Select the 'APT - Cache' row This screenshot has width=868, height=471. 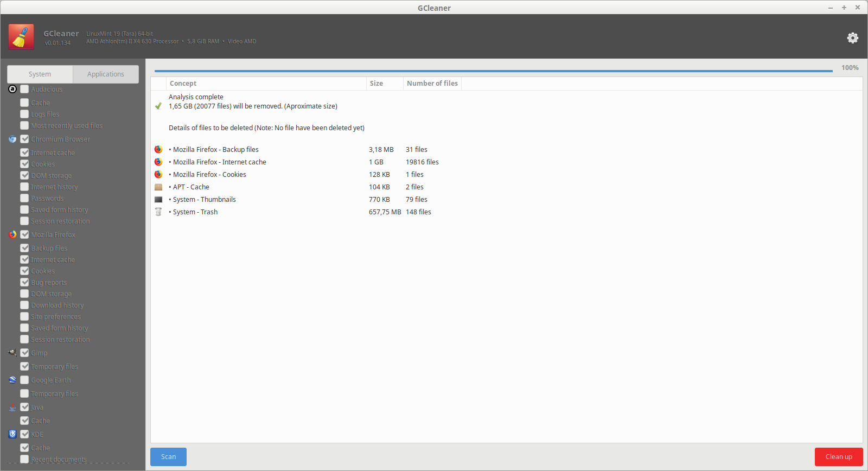click(506, 187)
